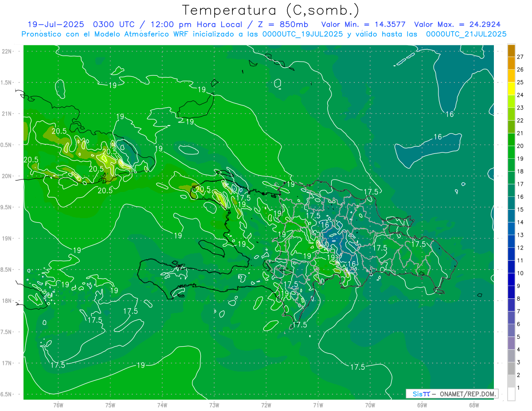The width and height of the screenshot is (532, 411).
Task: Select the '19-Jul-2025' date text
Action: pos(55,24)
